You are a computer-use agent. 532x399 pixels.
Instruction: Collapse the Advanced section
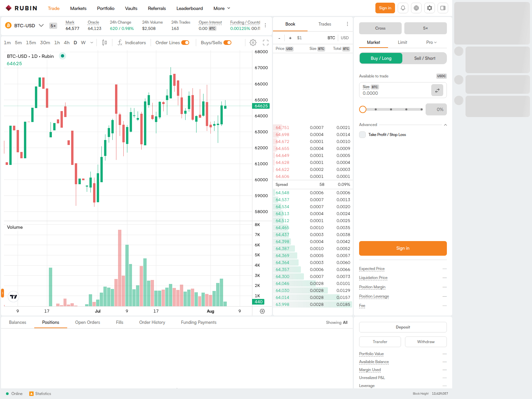coord(446,125)
